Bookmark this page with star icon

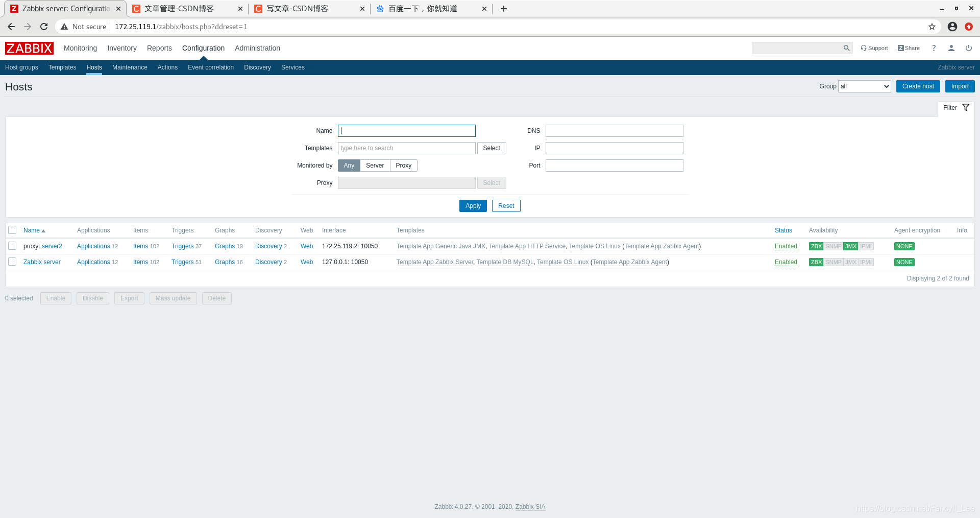click(x=932, y=27)
